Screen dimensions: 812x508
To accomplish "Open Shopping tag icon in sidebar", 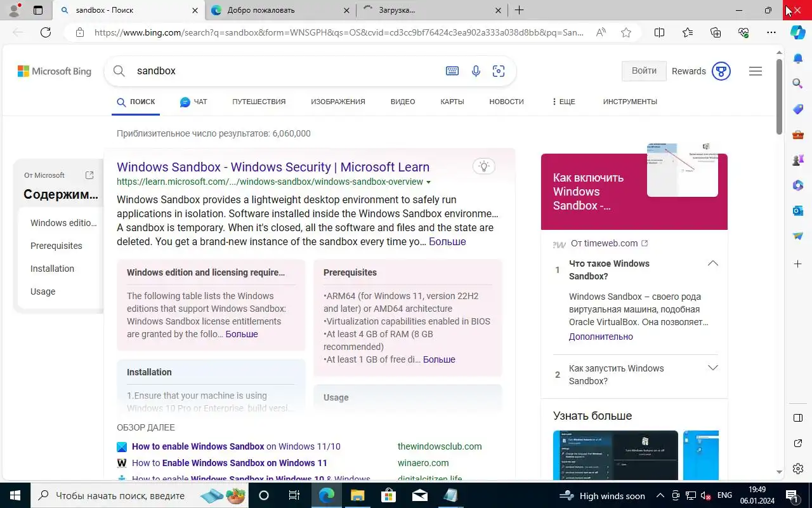I will (x=798, y=109).
